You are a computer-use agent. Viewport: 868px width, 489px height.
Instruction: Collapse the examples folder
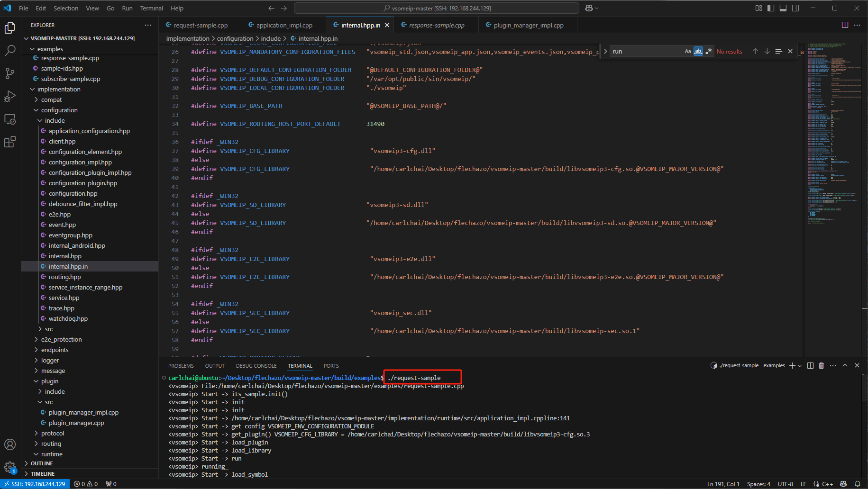pyautogui.click(x=32, y=49)
